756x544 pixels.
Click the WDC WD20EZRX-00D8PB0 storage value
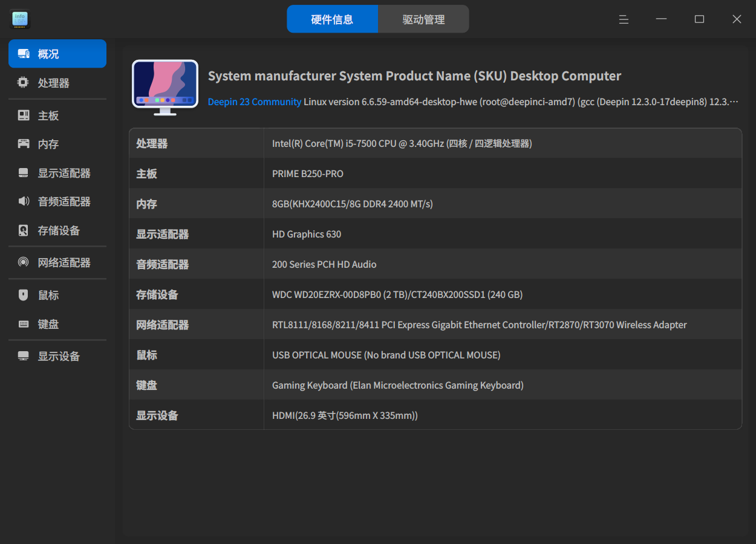coord(397,294)
